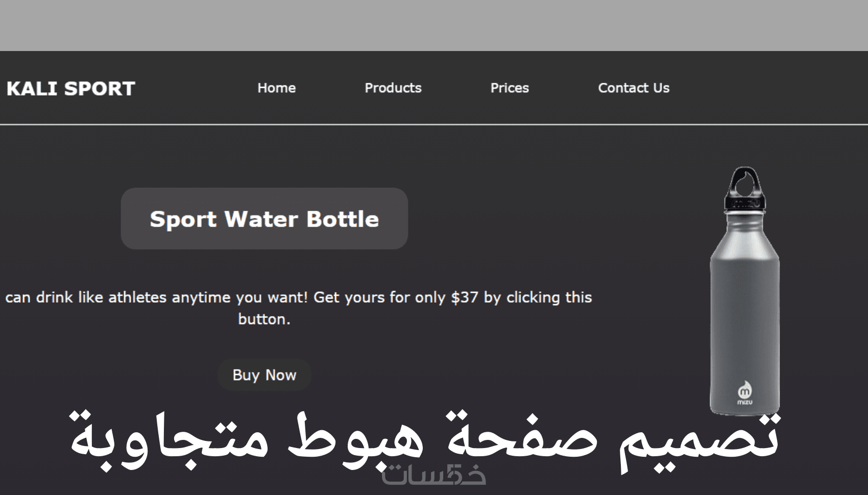Click the Khamsat watermark logo at bottom
868x495 pixels.
434,476
